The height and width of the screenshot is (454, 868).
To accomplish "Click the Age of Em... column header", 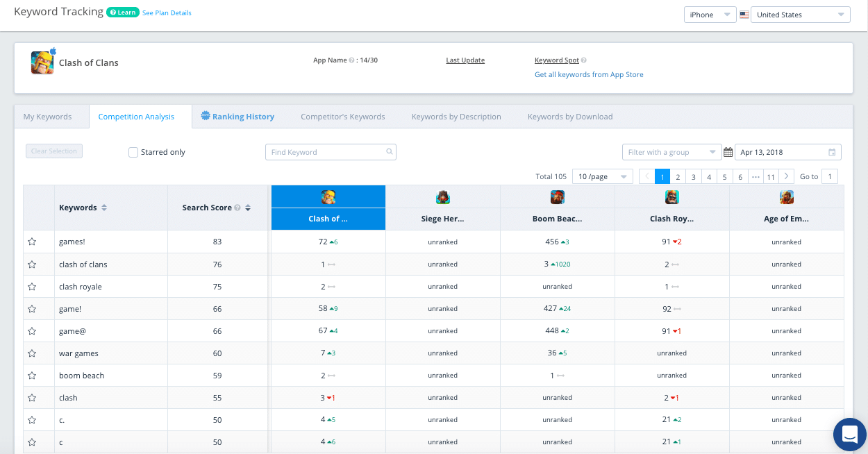I will coord(787,219).
